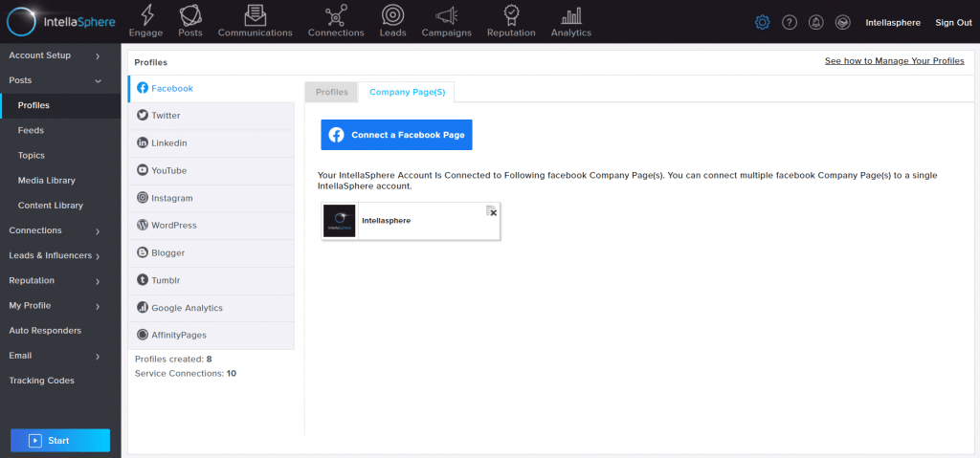980x458 pixels.
Task: Select the Twitter profile type
Action: (x=212, y=116)
